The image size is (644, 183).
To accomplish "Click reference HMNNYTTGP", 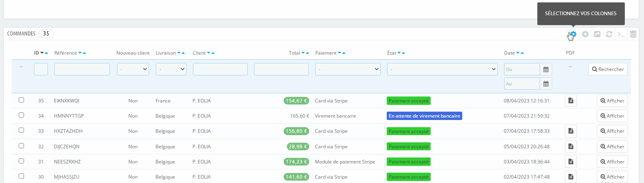I will (69, 116).
